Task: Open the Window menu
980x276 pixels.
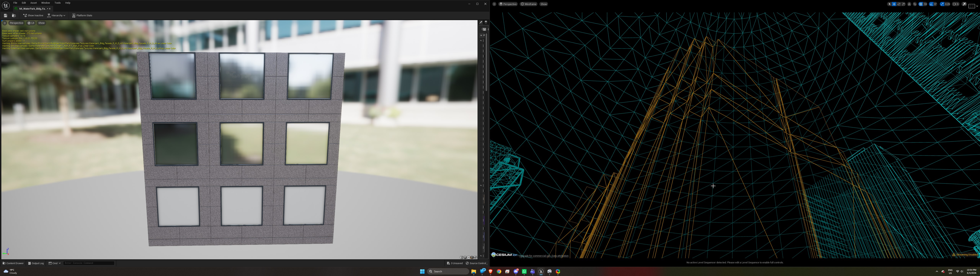Action: 45,3
